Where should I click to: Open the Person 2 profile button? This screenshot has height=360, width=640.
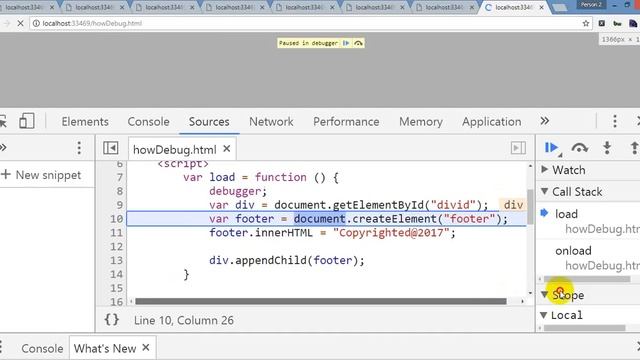coord(591,4)
